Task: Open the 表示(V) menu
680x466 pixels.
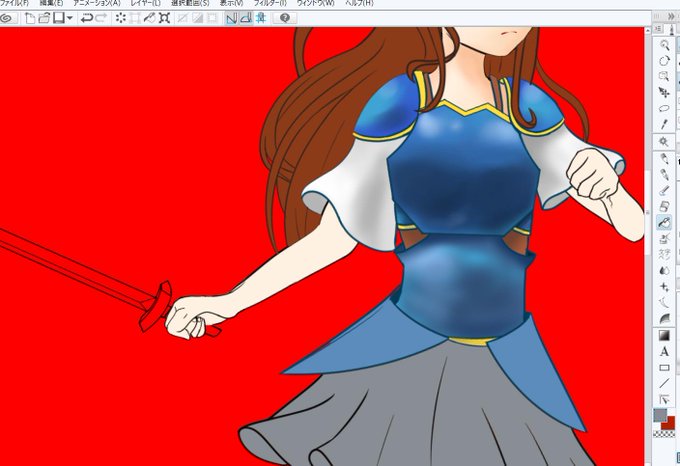Action: 231,3
